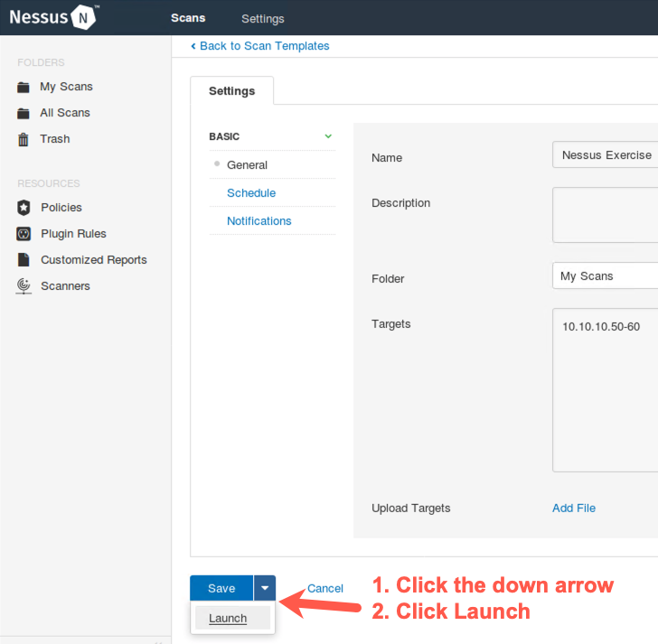Open the Scanners radar icon

click(23, 286)
